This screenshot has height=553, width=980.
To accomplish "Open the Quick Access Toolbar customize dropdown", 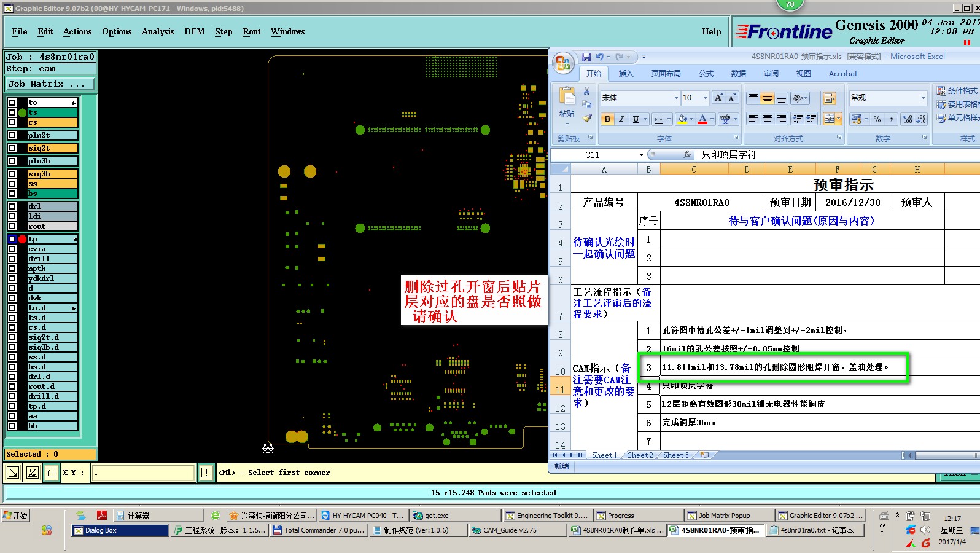I will tap(644, 57).
